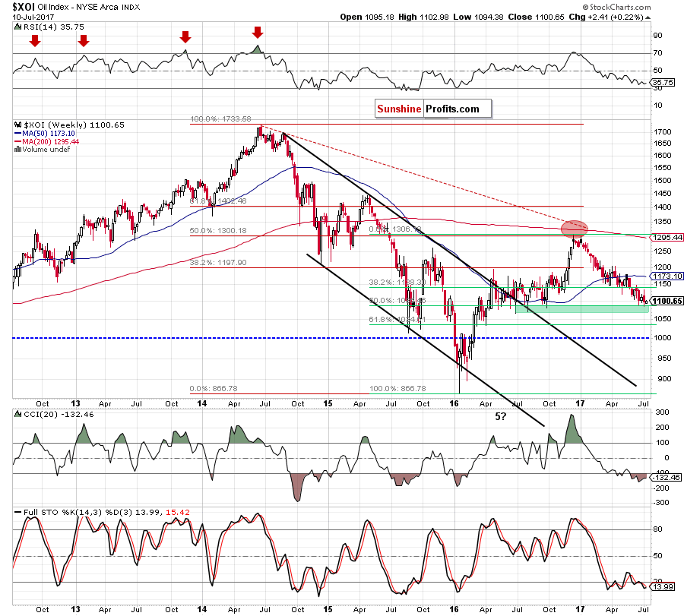Click the $XOI (Weekly) 1100.65 legend entry

74,125
